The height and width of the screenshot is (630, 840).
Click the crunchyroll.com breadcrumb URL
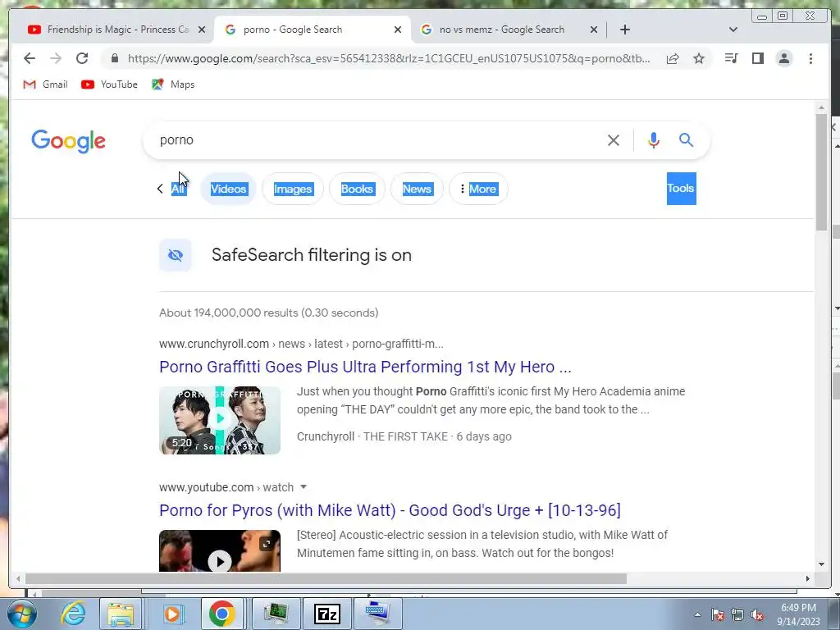pyautogui.click(x=301, y=344)
